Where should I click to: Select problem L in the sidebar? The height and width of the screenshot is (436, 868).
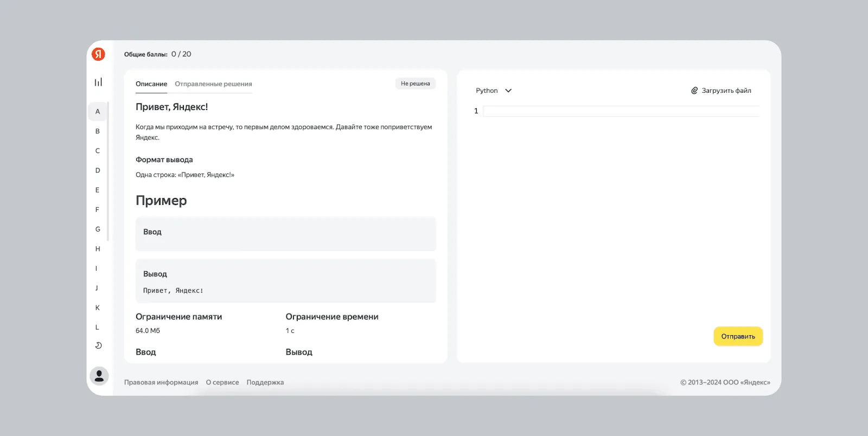[98, 327]
